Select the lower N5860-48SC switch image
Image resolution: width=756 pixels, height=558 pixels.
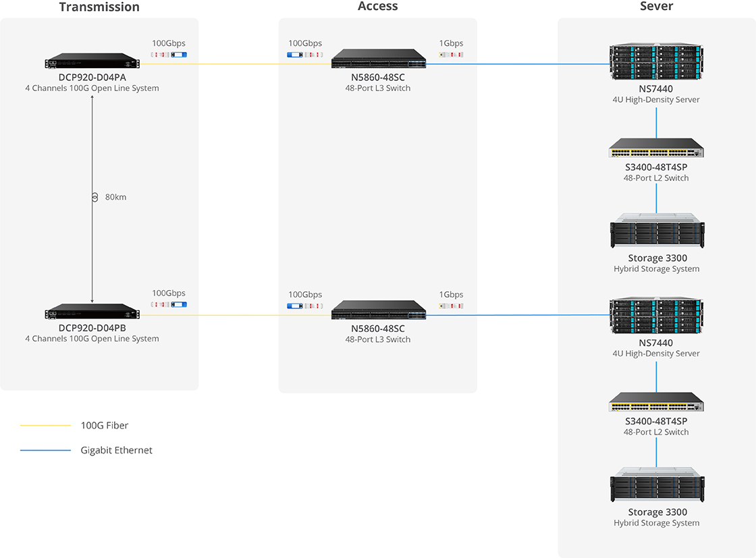[x=379, y=310]
